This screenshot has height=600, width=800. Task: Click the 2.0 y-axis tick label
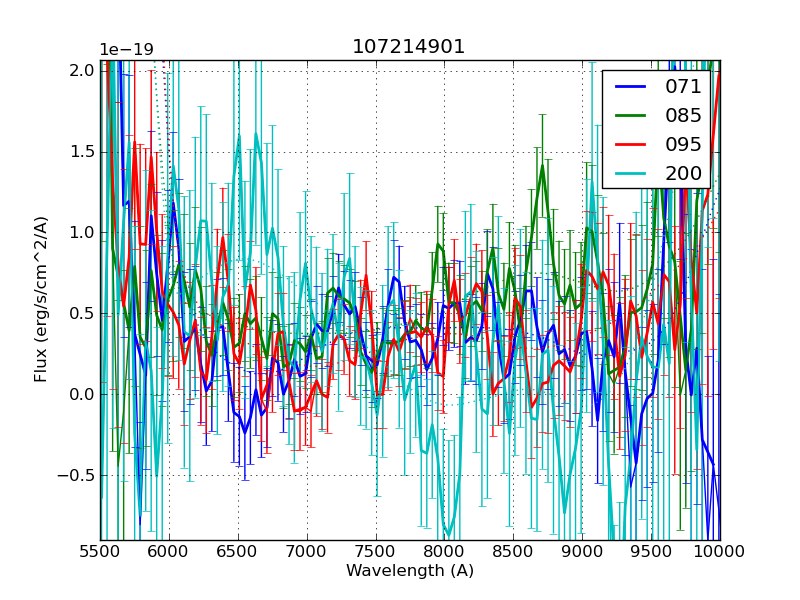pyautogui.click(x=82, y=70)
